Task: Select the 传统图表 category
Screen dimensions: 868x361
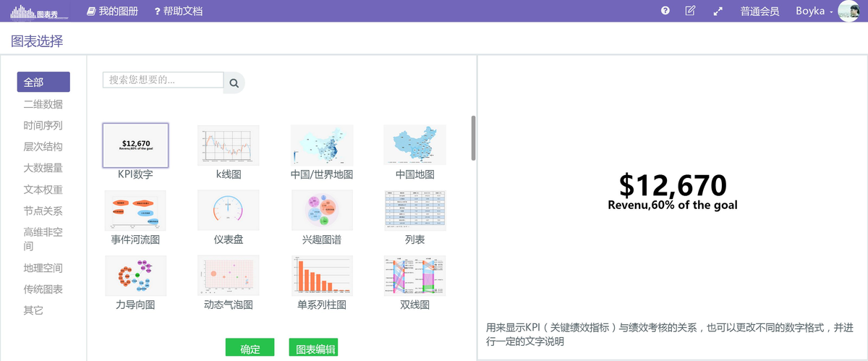Action: (x=43, y=289)
